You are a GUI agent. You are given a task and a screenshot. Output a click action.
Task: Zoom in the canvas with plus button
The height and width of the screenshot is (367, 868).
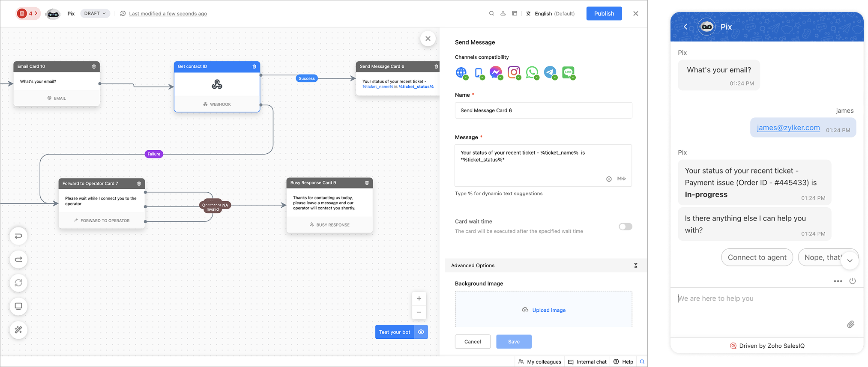pyautogui.click(x=419, y=298)
